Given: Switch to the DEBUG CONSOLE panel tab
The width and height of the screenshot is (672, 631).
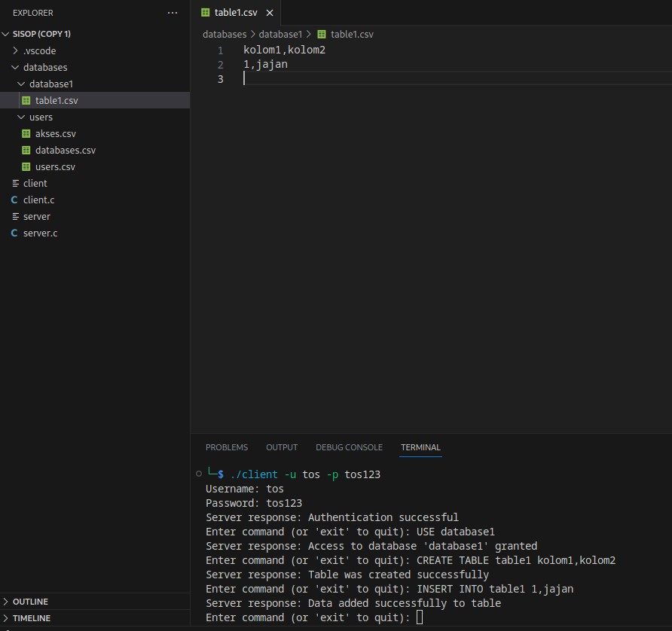Looking at the screenshot, I should pyautogui.click(x=349, y=447).
